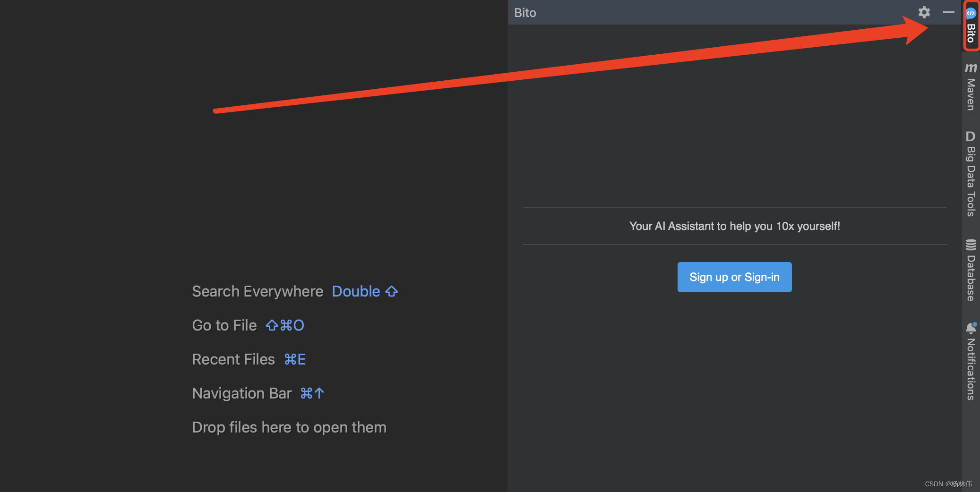Toggle the Bito tool window tab label

971,33
